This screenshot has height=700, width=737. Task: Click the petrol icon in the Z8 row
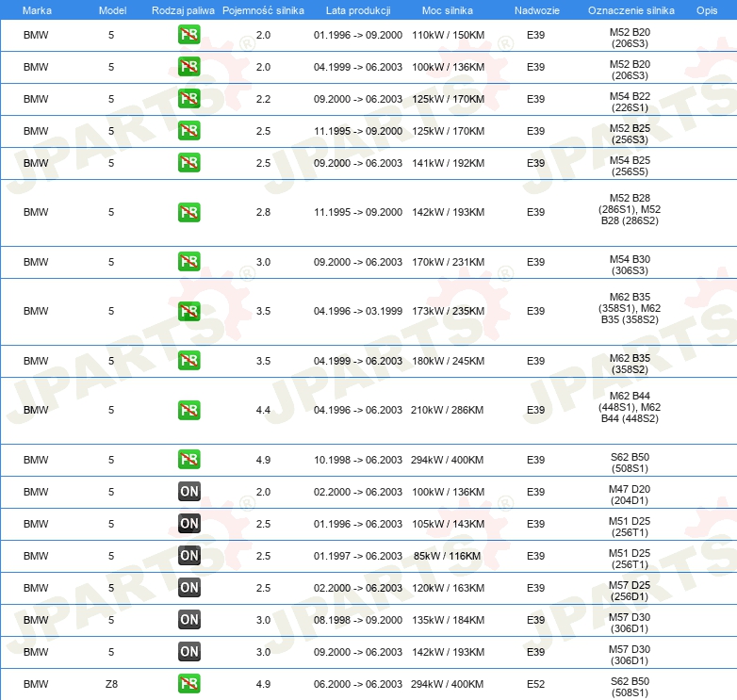click(x=188, y=684)
